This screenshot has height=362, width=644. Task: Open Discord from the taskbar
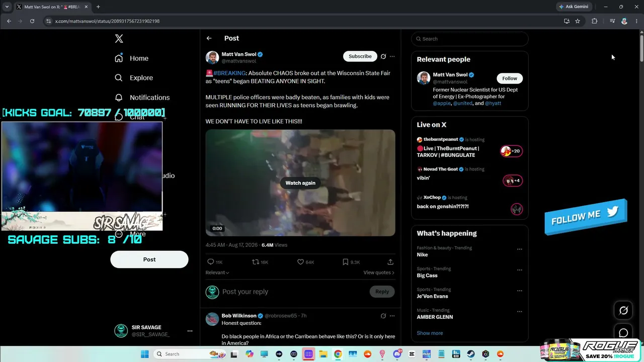pyautogui.click(x=397, y=354)
